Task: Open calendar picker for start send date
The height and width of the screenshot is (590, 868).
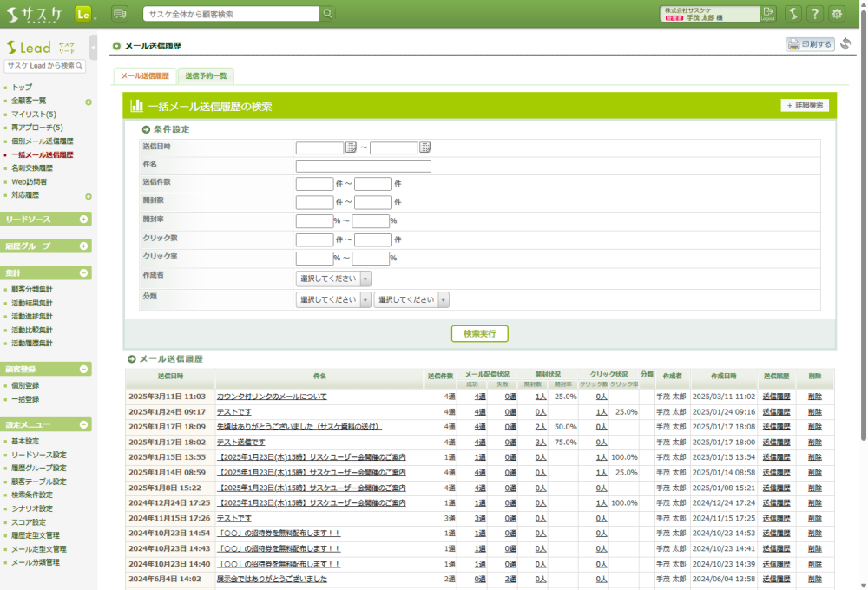Action: pyautogui.click(x=352, y=147)
